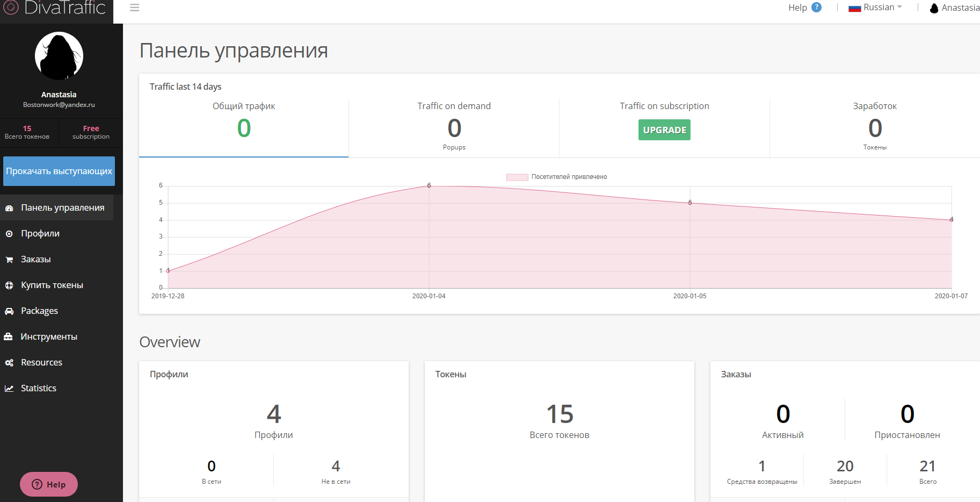980x502 pixels.
Task: Open the Russian language dropdown
Action: (875, 8)
